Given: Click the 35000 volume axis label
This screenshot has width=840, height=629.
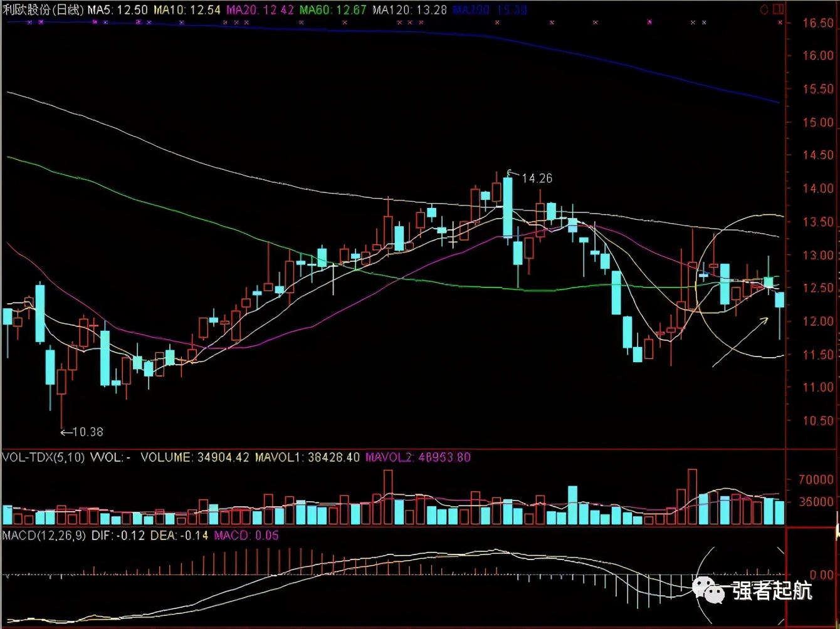Looking at the screenshot, I should 816,502.
